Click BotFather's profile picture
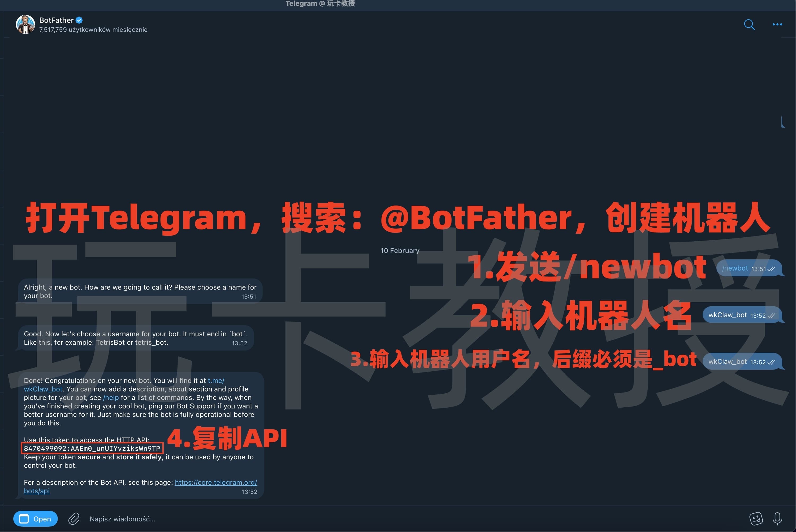The image size is (796, 532). click(x=25, y=24)
